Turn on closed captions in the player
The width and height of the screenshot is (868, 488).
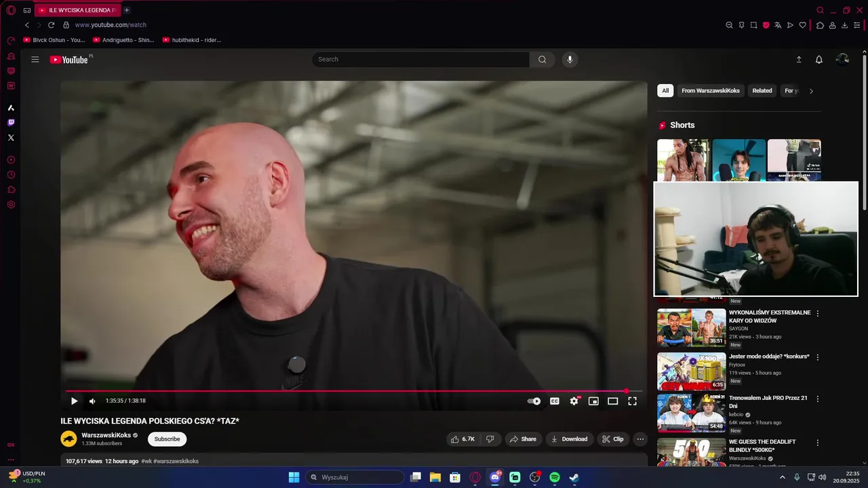click(x=555, y=401)
